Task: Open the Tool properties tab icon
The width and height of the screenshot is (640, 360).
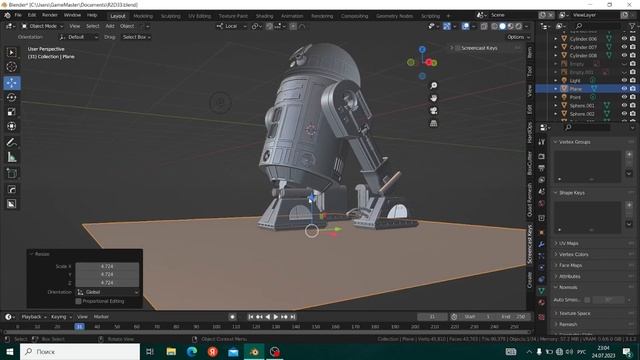Action: coord(542,142)
